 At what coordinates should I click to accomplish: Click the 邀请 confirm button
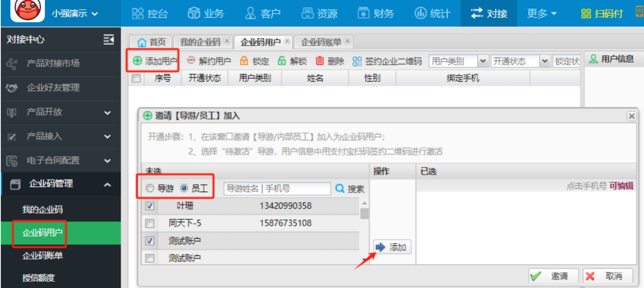click(553, 276)
